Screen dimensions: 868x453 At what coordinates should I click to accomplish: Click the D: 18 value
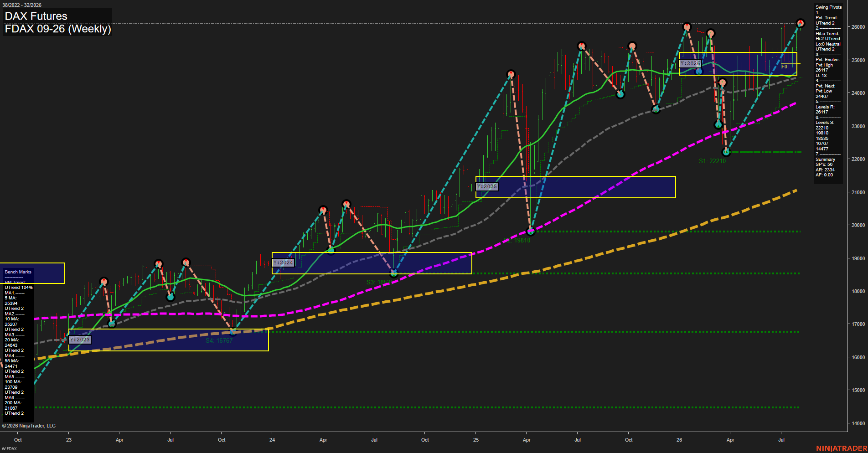coord(821,76)
